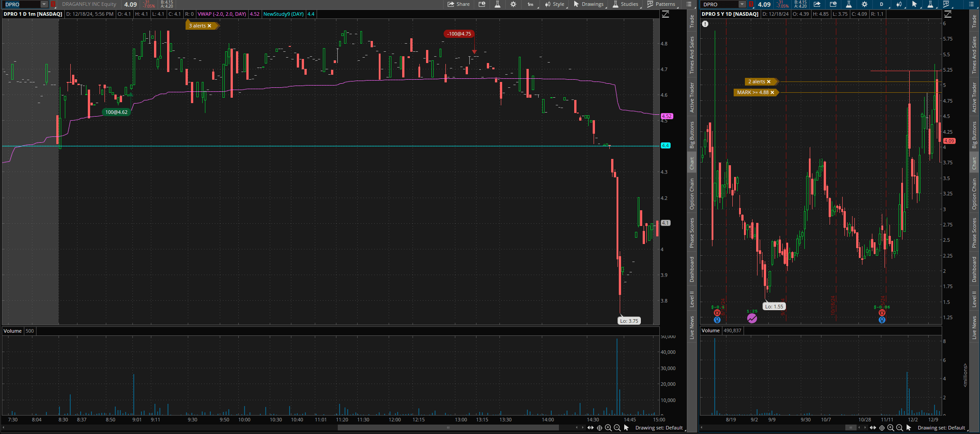Open Times And Sales tab on left sidebar
The height and width of the screenshot is (434, 980).
click(692, 55)
